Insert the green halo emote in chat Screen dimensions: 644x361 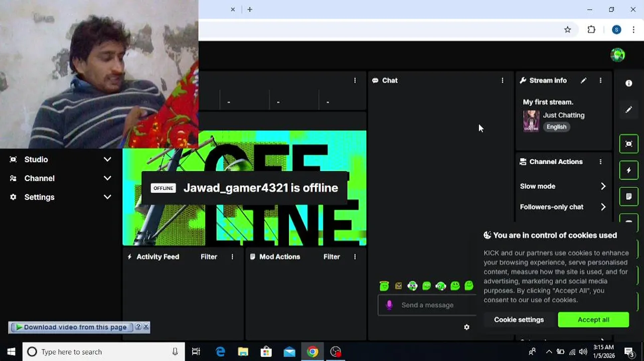[x=384, y=286]
